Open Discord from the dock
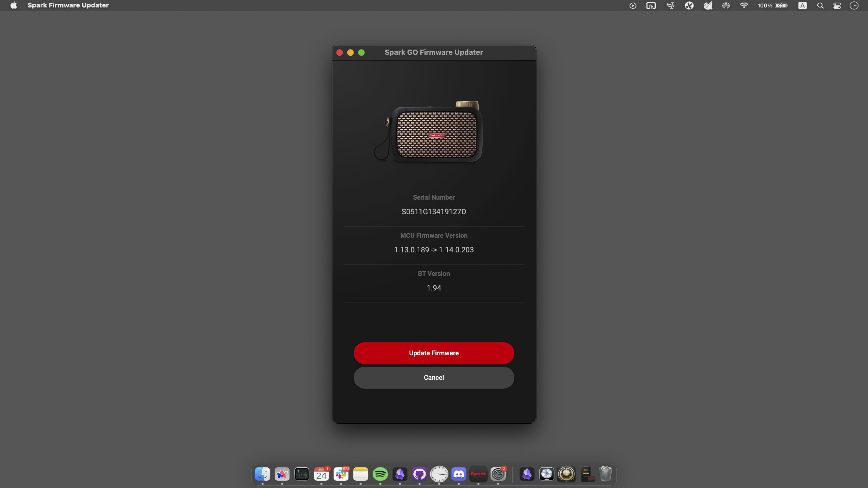Image resolution: width=868 pixels, height=488 pixels. [459, 474]
